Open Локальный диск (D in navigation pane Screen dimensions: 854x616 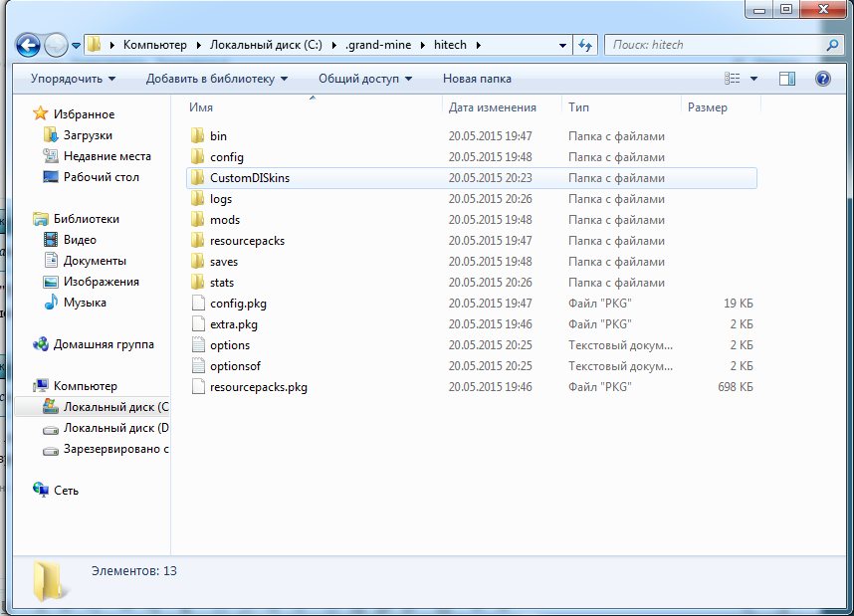tap(106, 428)
